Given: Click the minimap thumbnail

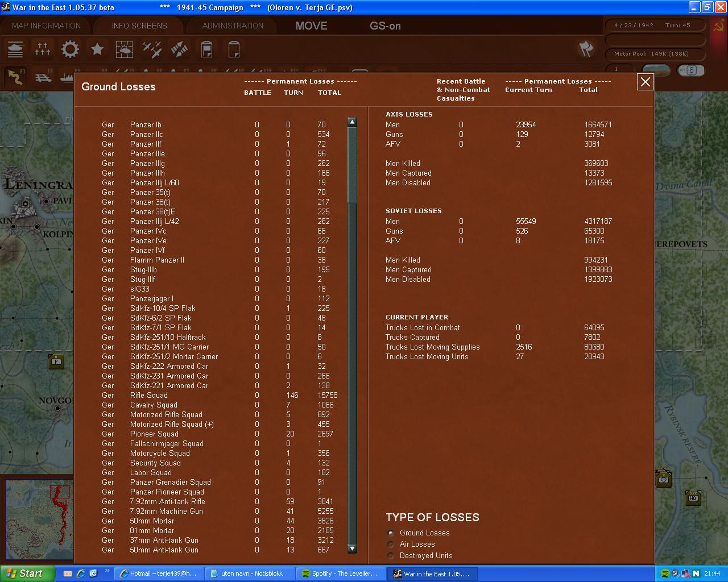Looking at the screenshot, I should tap(39, 520).
